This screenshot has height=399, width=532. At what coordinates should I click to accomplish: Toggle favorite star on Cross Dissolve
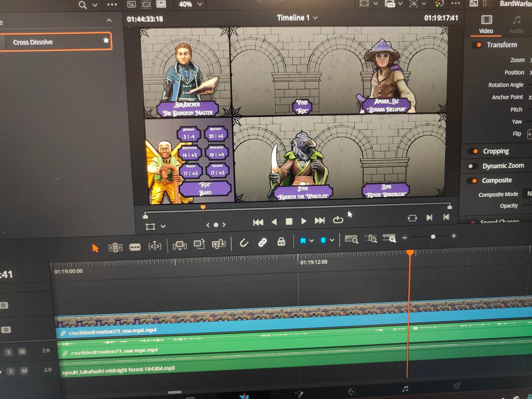point(106,40)
